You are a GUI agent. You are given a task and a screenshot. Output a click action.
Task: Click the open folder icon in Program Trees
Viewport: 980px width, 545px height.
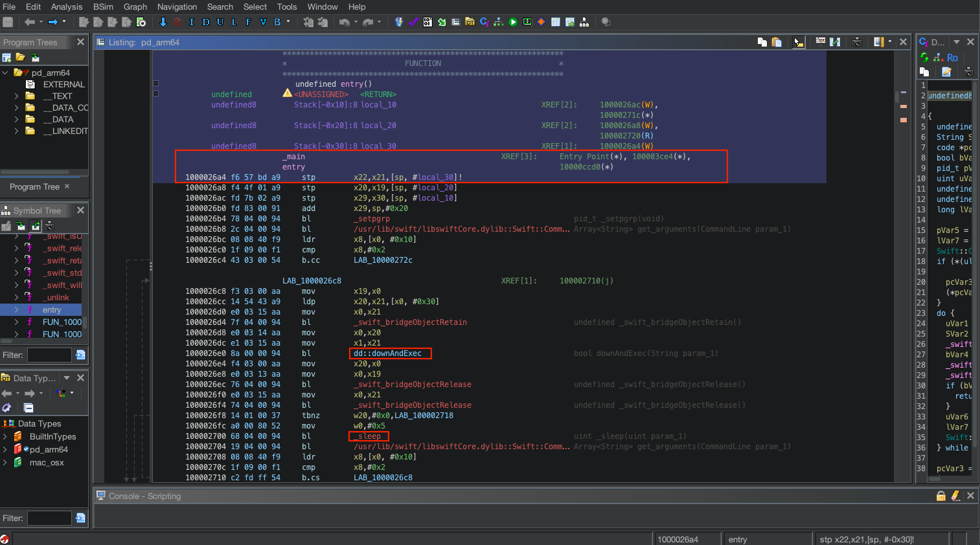[x=20, y=58]
